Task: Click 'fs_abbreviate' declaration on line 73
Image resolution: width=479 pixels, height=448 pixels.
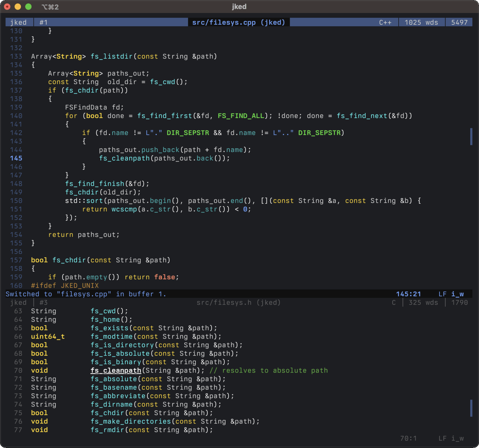Action: point(118,396)
